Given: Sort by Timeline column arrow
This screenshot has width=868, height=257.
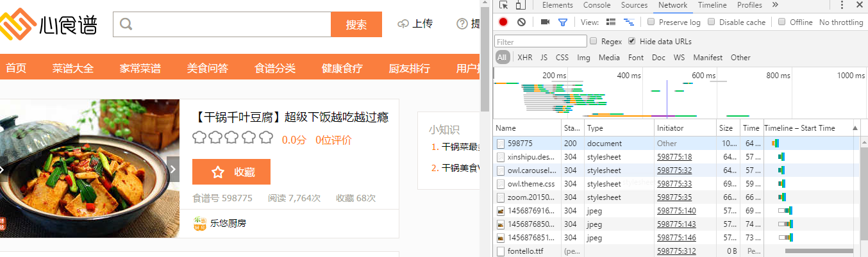Looking at the screenshot, I should click(x=855, y=128).
